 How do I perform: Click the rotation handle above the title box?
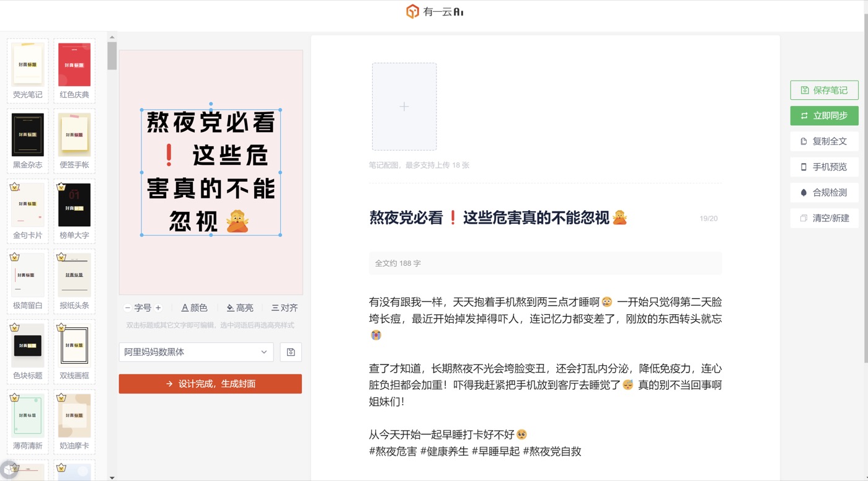pos(211,104)
